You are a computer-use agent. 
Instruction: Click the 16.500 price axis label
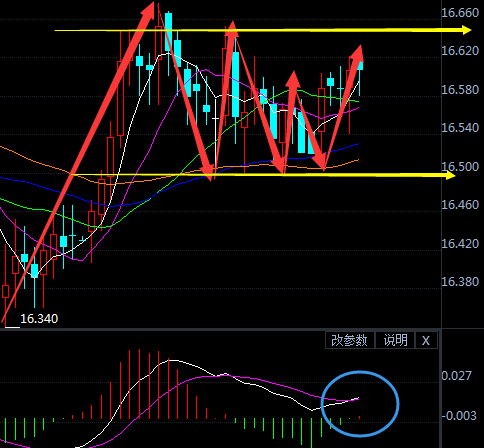[460, 166]
